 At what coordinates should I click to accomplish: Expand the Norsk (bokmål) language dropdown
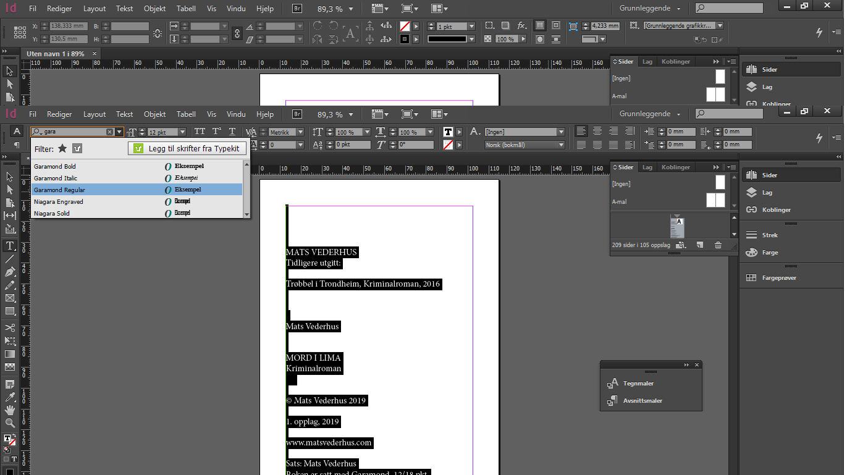point(561,145)
